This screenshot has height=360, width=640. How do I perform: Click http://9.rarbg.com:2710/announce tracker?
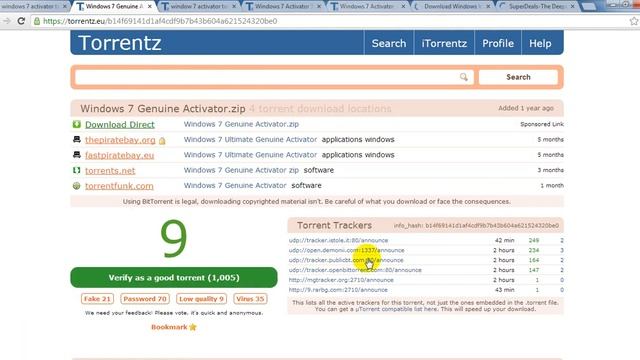coord(338,290)
